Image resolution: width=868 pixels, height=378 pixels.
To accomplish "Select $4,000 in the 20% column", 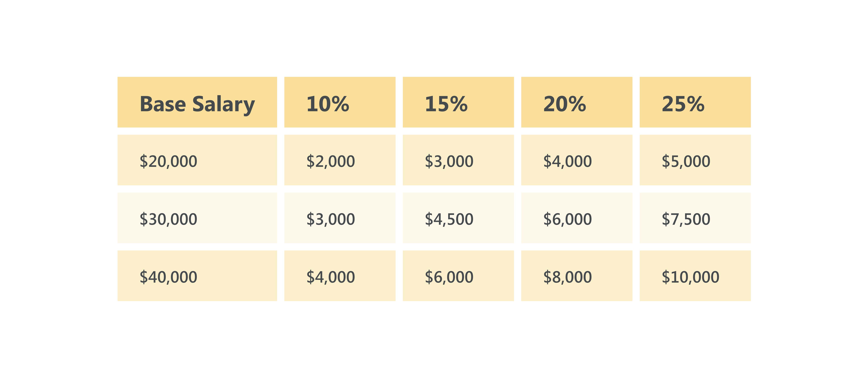I will (577, 160).
